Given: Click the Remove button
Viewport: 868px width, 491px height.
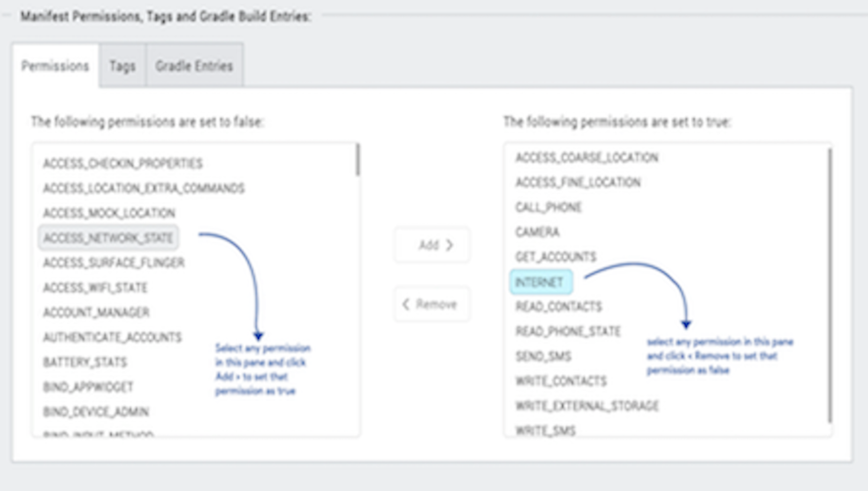Looking at the screenshot, I should tap(432, 304).
